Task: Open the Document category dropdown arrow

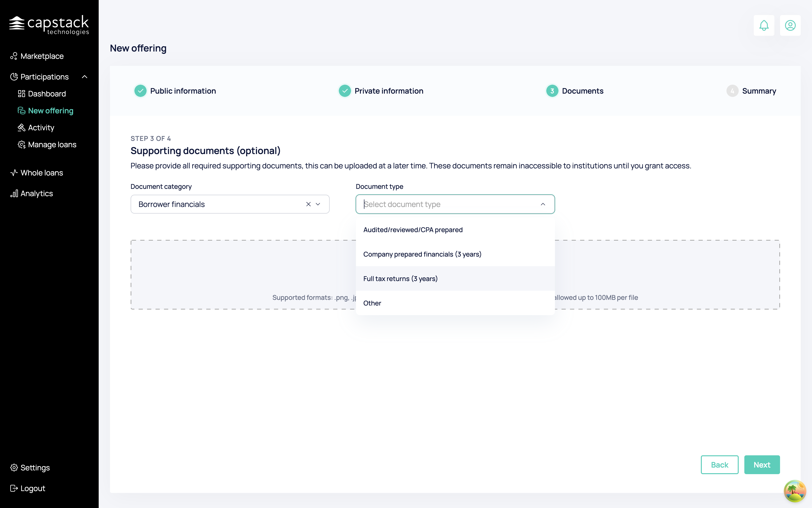Action: point(318,204)
